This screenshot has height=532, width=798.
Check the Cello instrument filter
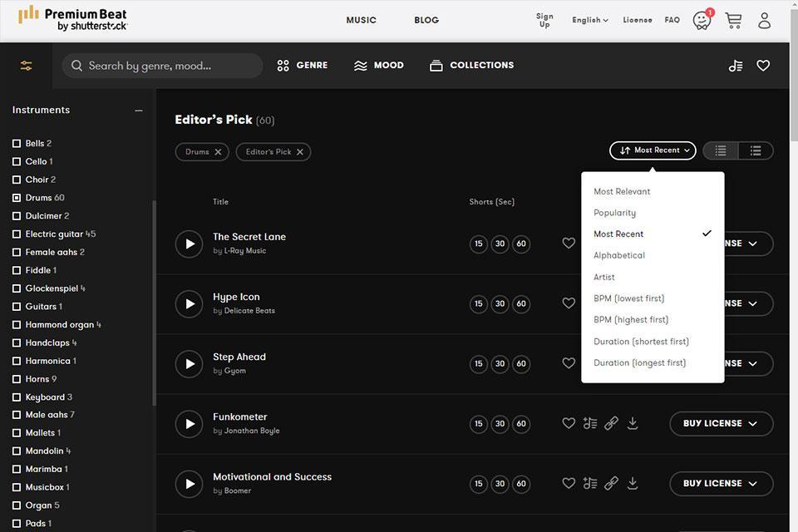click(17, 162)
